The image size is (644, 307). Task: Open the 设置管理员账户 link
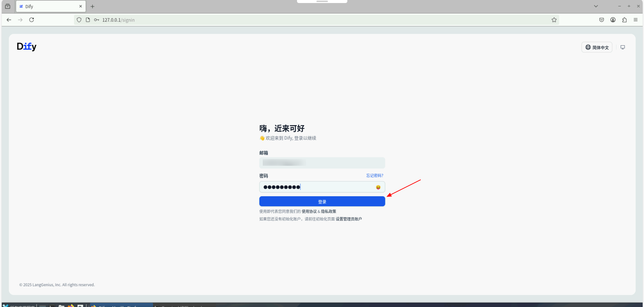point(349,219)
